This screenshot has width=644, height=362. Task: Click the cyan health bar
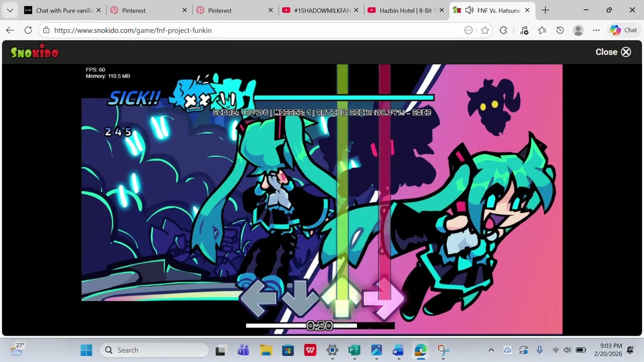[x=344, y=98]
